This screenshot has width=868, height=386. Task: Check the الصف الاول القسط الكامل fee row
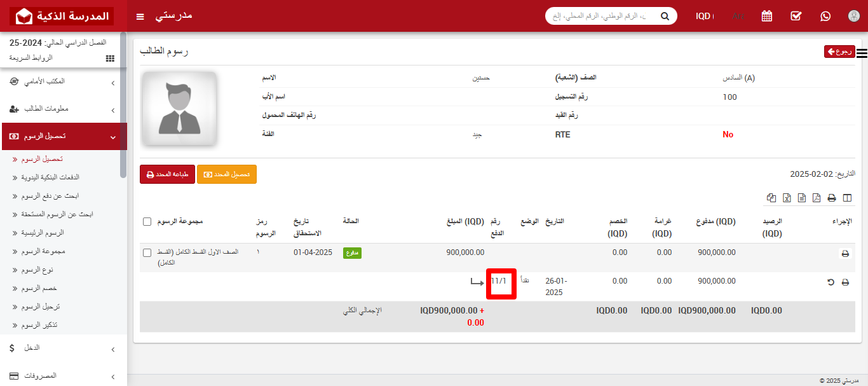(147, 252)
